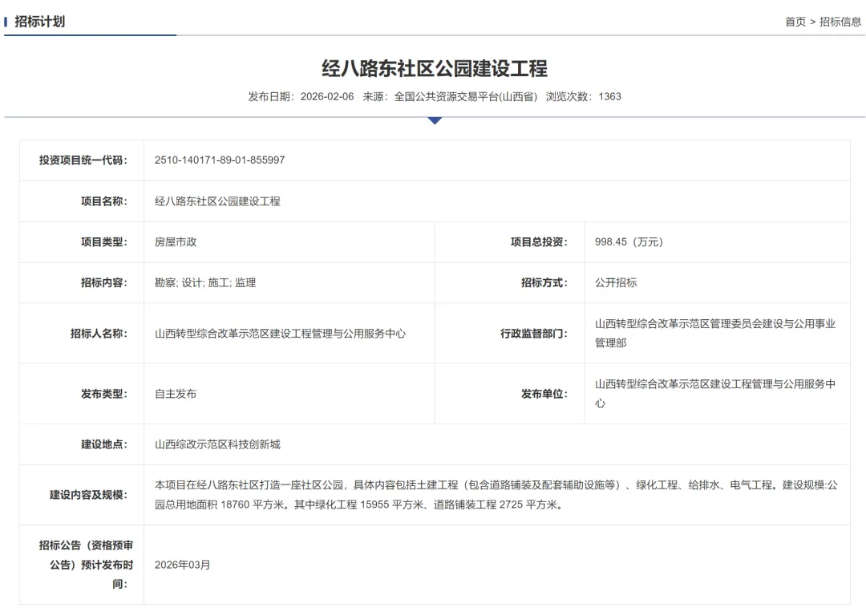This screenshot has width=866, height=616.
Task: Click label 招标方式
Action: pyautogui.click(x=544, y=283)
